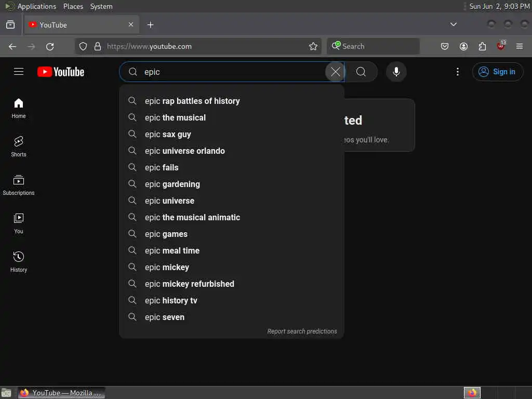
Task: Open Shorts in the sidebar
Action: [19, 147]
